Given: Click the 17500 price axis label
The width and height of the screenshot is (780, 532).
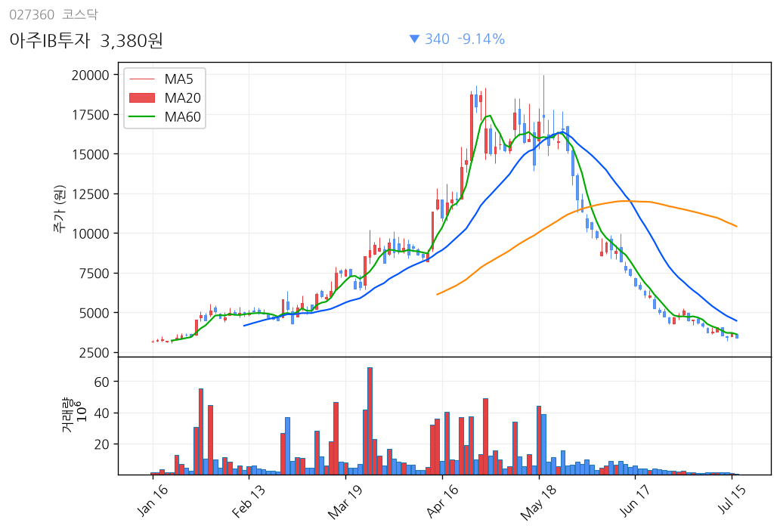Looking at the screenshot, I should click(91, 115).
